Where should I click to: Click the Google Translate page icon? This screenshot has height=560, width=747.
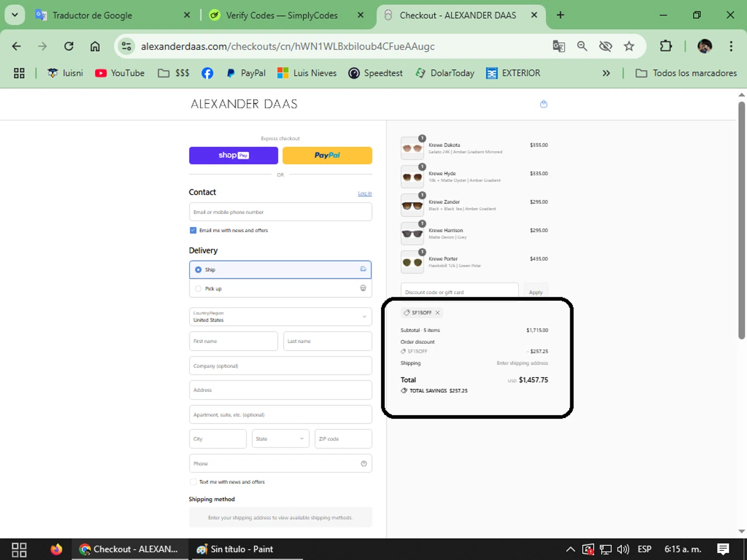[559, 46]
